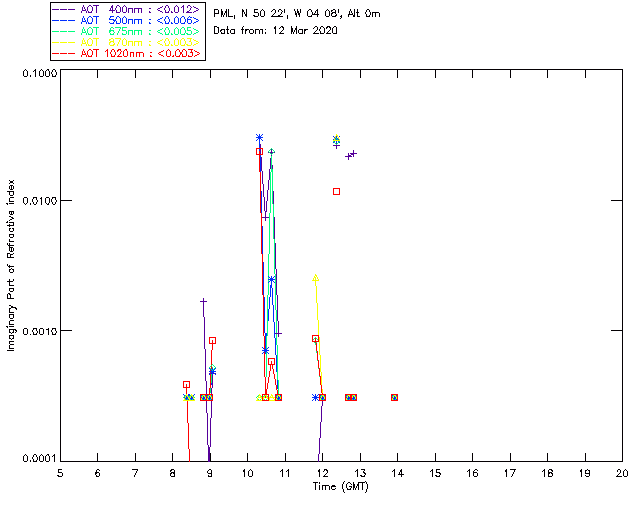This screenshot has width=640, height=512.
Task: Click the 'Time (GMT)' axis label
Action: (341, 487)
